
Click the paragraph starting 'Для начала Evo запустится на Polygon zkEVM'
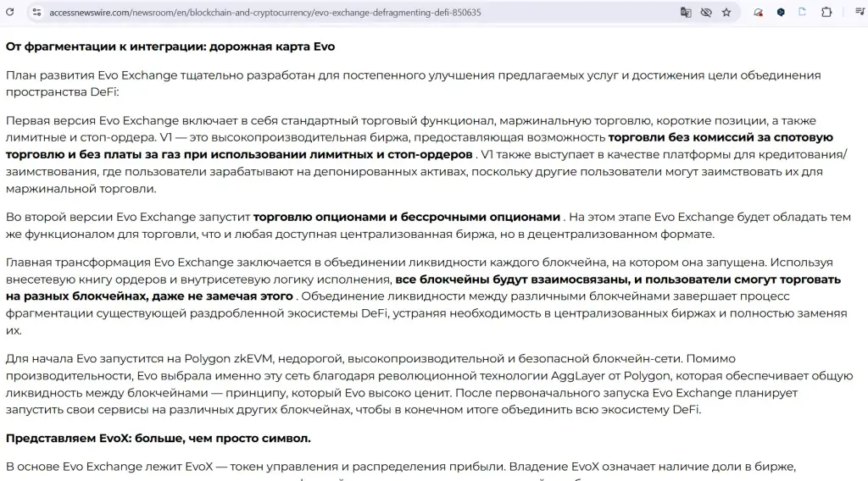pos(429,384)
